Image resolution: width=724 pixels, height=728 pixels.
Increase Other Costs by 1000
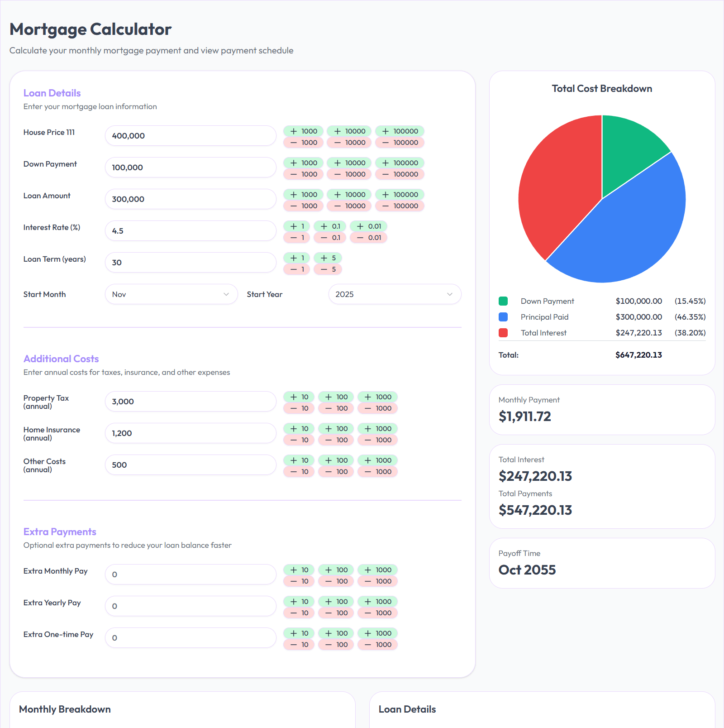point(377,460)
